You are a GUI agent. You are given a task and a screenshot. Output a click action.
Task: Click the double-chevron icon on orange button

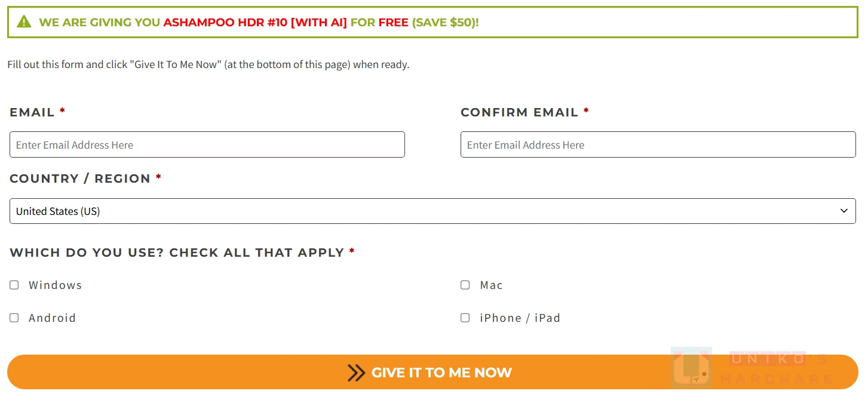tap(356, 373)
